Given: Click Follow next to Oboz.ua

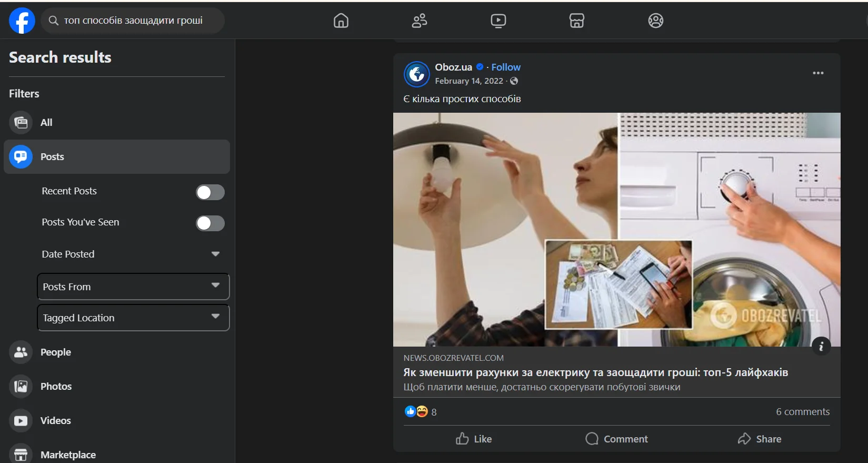Looking at the screenshot, I should pyautogui.click(x=506, y=67).
